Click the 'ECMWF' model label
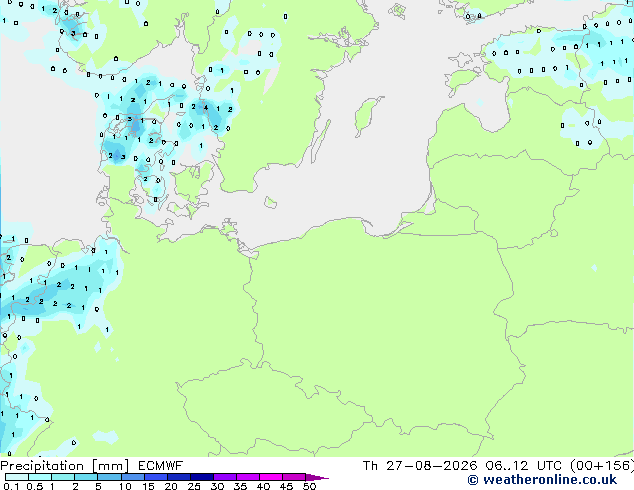 [x=161, y=466]
